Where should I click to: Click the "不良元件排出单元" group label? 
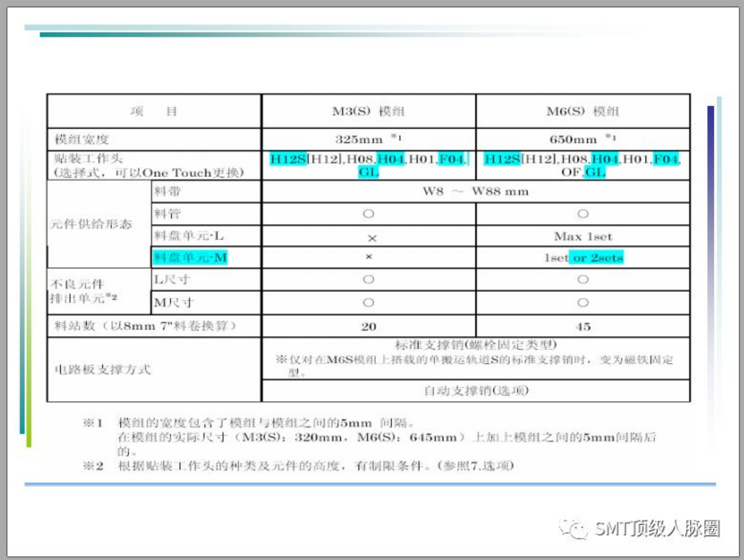coord(83,291)
